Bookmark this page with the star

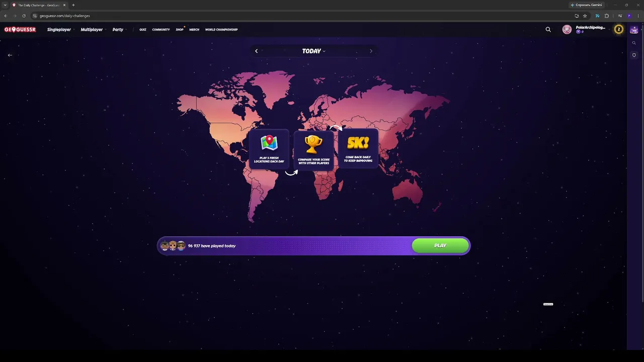click(x=585, y=16)
